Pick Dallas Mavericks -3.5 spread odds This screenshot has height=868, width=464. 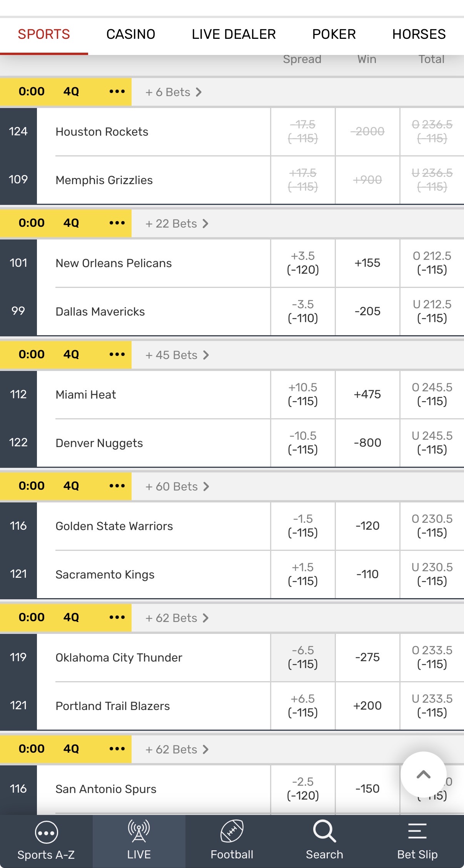303,311
